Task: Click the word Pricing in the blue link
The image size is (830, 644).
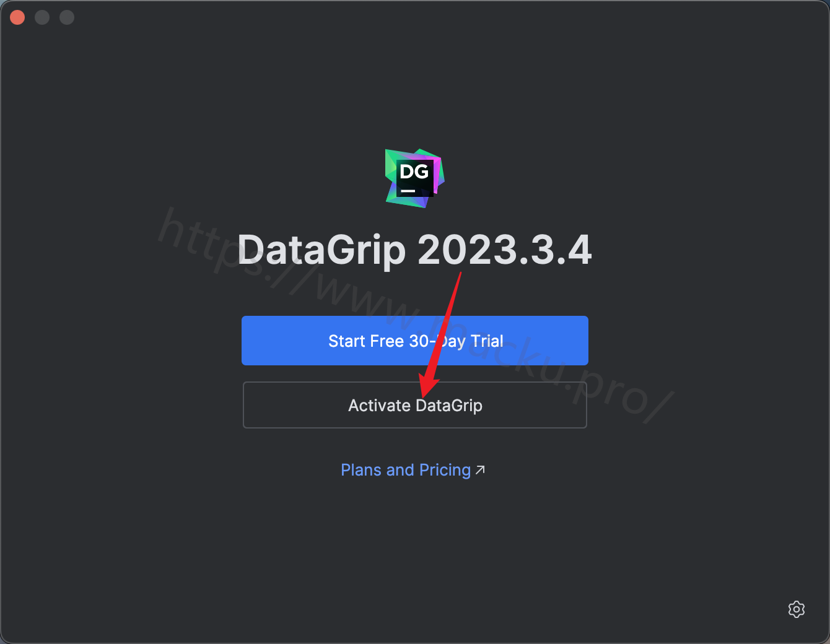Action: click(445, 470)
